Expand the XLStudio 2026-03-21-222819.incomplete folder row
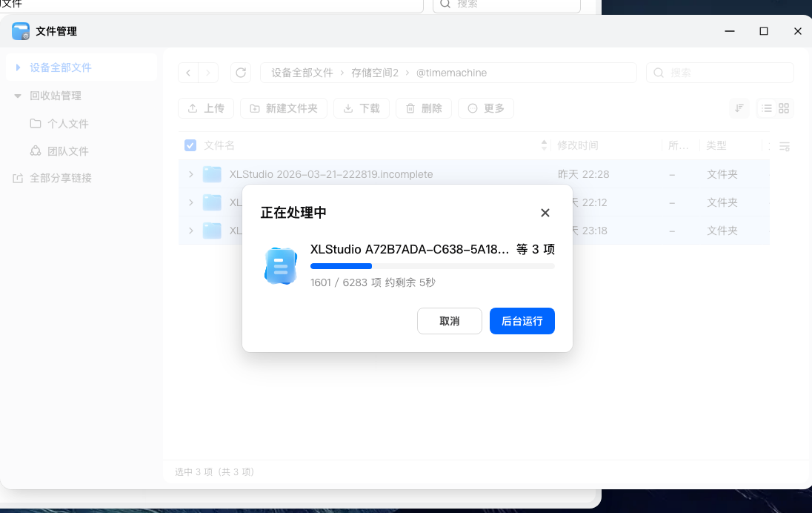 [x=191, y=174]
